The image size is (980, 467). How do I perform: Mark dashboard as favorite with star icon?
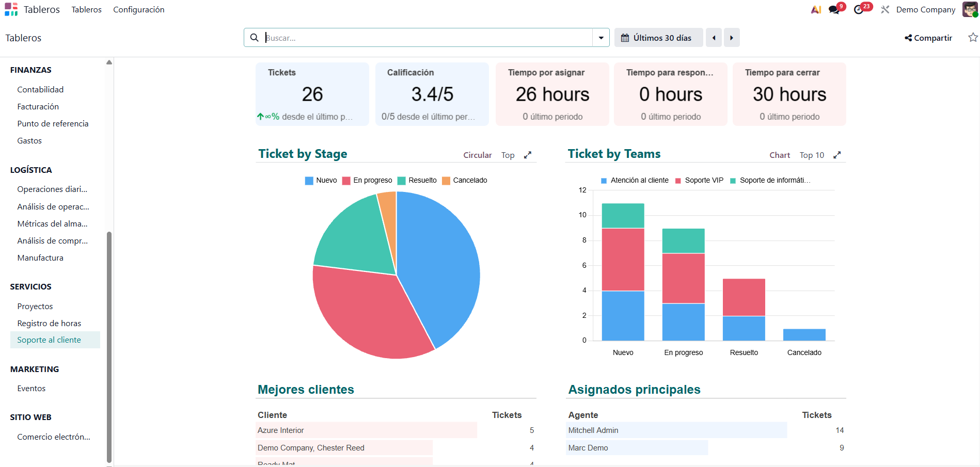(973, 38)
